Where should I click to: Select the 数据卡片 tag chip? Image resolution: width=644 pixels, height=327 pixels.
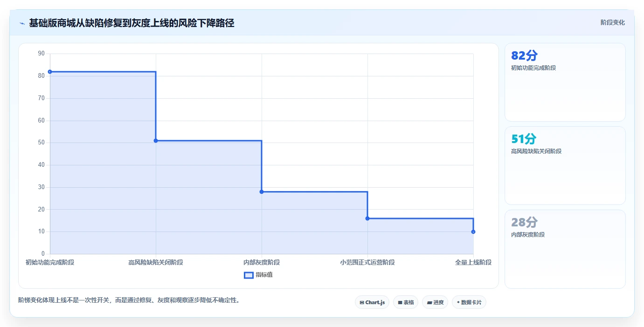pyautogui.click(x=469, y=302)
